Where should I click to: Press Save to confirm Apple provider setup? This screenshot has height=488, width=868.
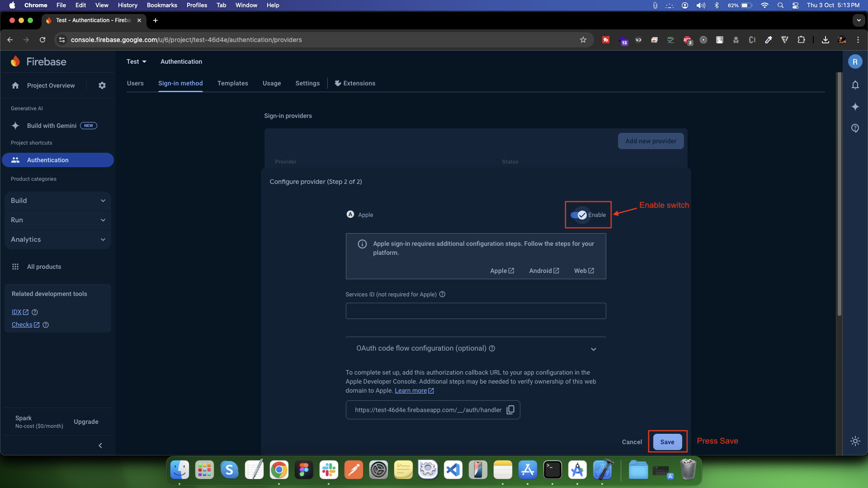[x=668, y=441]
